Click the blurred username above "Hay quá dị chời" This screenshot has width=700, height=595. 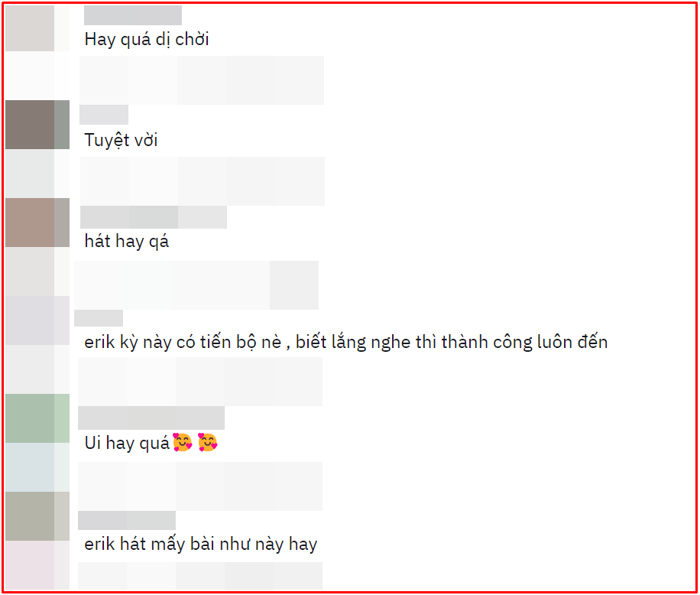(x=133, y=15)
